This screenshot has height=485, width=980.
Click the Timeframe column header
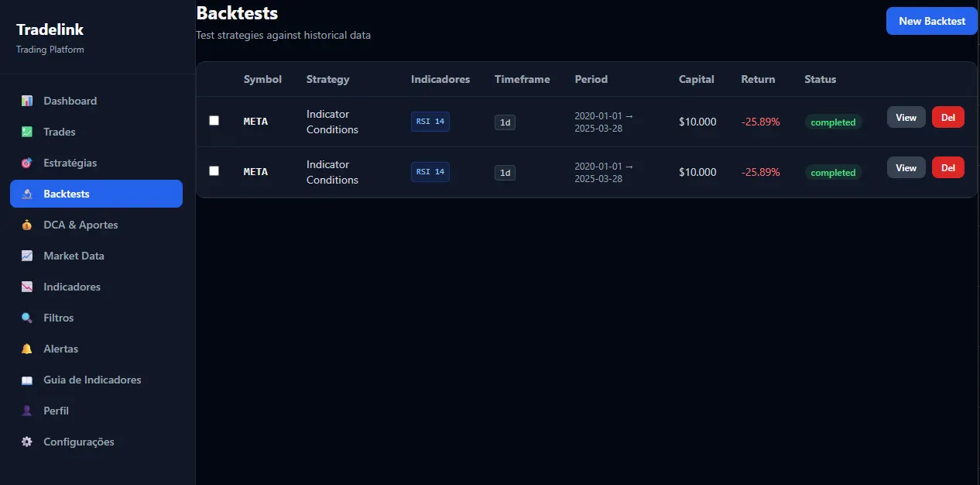[x=523, y=79]
